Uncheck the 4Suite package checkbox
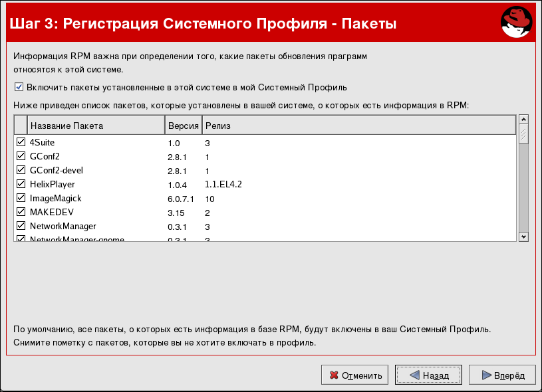The width and height of the screenshot is (542, 392). click(21, 142)
